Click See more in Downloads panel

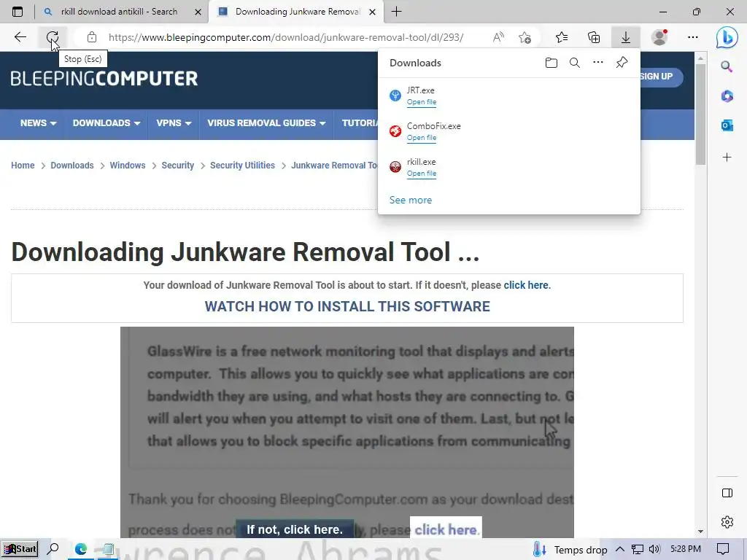click(410, 200)
